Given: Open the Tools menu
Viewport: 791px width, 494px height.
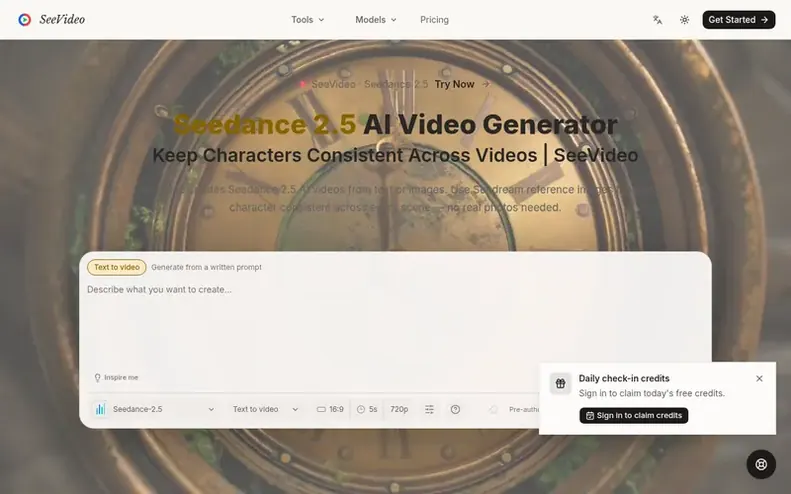Looking at the screenshot, I should 307,20.
